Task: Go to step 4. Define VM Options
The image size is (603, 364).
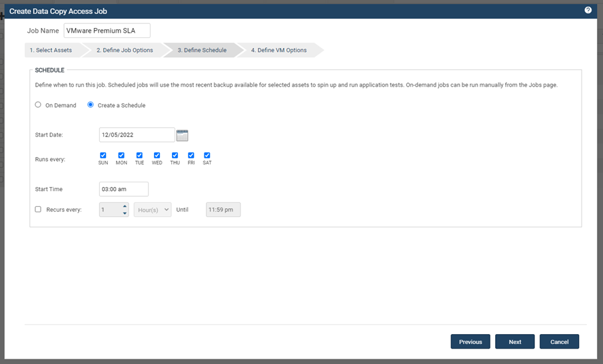Action: [279, 50]
